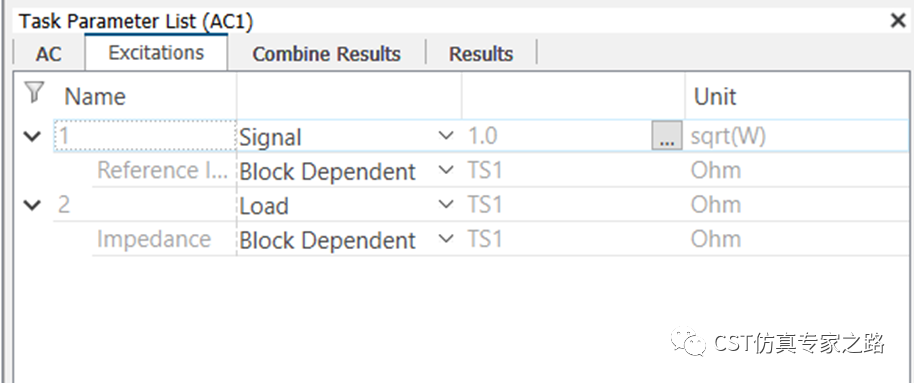This screenshot has height=383, width=914.
Task: Switch to the Combine Results tab
Action: point(326,54)
